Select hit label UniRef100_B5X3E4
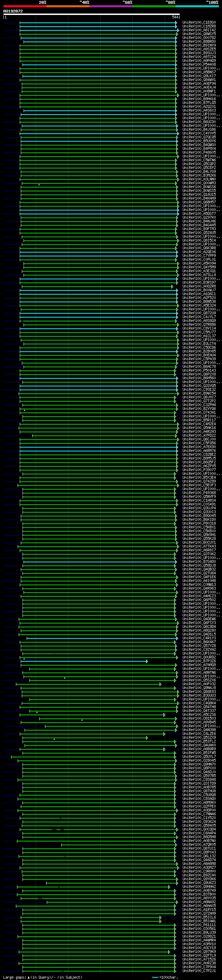222x980 pixels. coord(199,477)
